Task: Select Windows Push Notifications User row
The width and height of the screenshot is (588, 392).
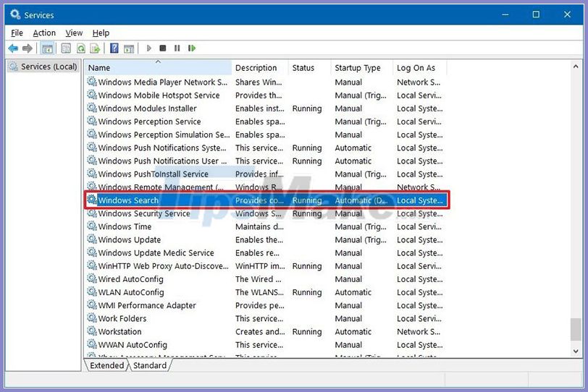Action: click(266, 161)
